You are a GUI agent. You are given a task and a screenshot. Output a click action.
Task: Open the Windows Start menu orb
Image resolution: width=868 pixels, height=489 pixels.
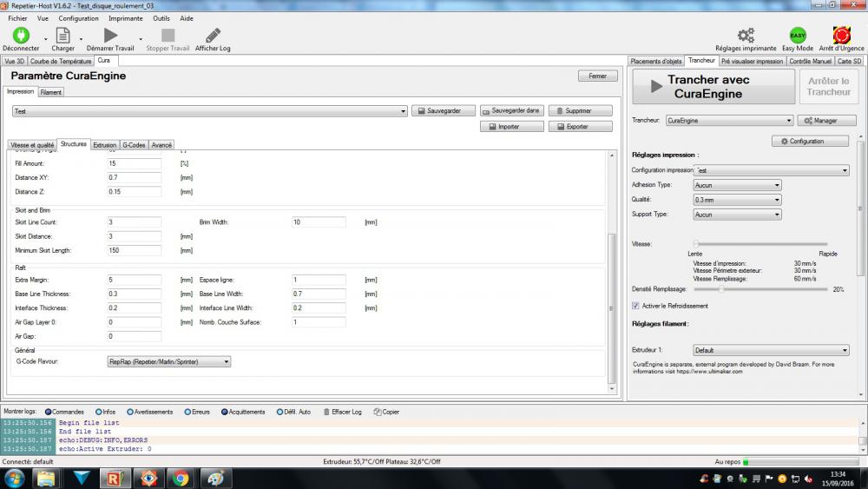pyautogui.click(x=15, y=478)
